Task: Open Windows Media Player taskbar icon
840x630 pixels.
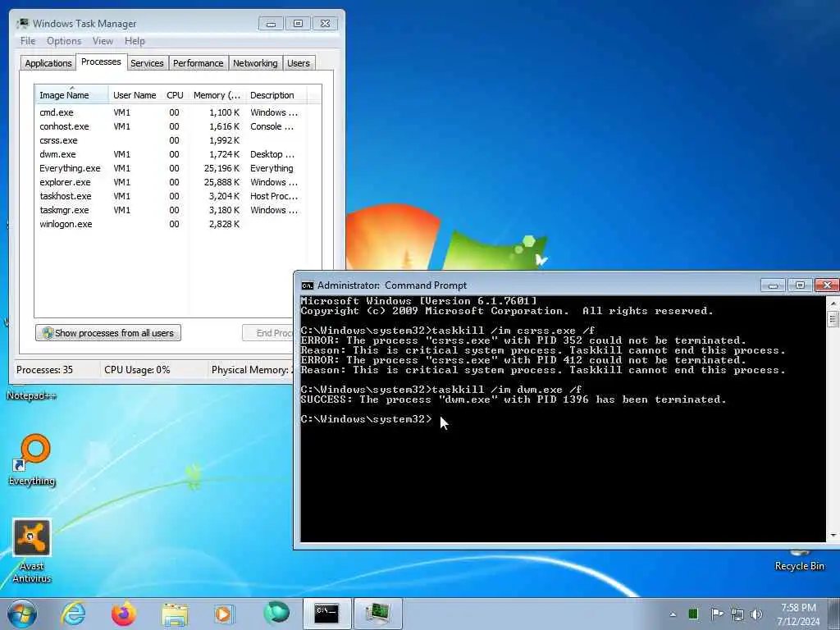Action: (x=223, y=614)
